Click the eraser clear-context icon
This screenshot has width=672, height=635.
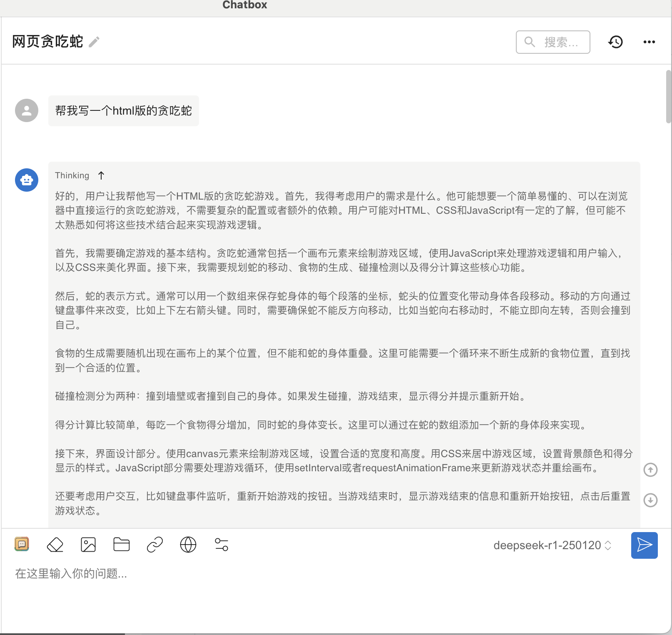(55, 545)
